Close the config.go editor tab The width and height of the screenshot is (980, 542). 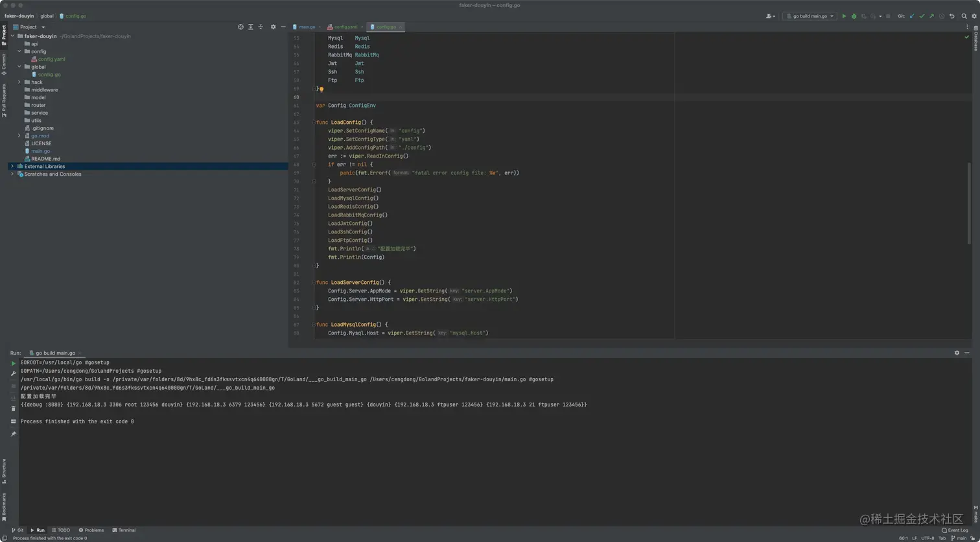point(401,27)
